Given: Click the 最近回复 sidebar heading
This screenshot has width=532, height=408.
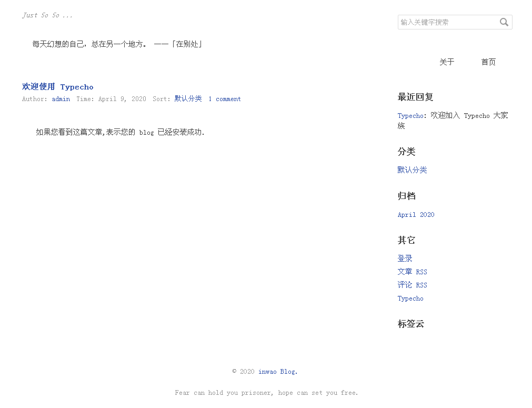Looking at the screenshot, I should coord(411,97).
